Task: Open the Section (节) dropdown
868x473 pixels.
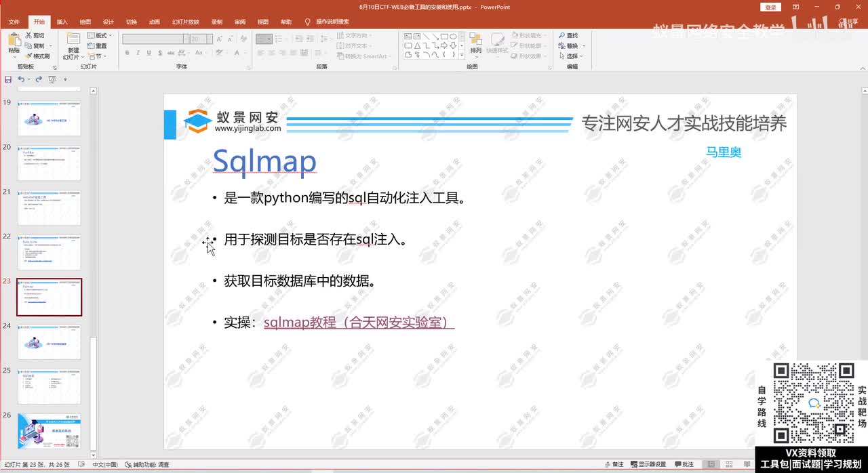Action: 96,56
